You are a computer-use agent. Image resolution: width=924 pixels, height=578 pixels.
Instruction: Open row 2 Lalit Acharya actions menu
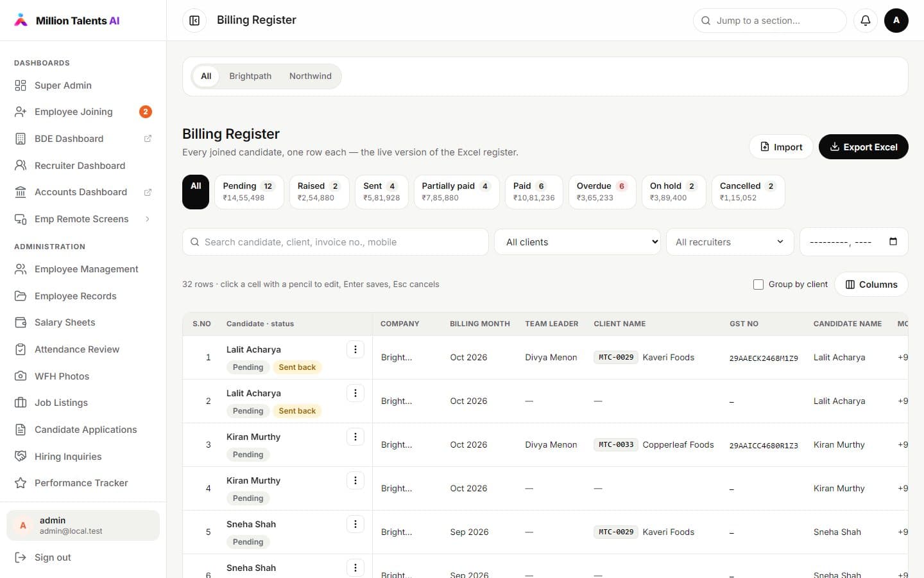[355, 393]
